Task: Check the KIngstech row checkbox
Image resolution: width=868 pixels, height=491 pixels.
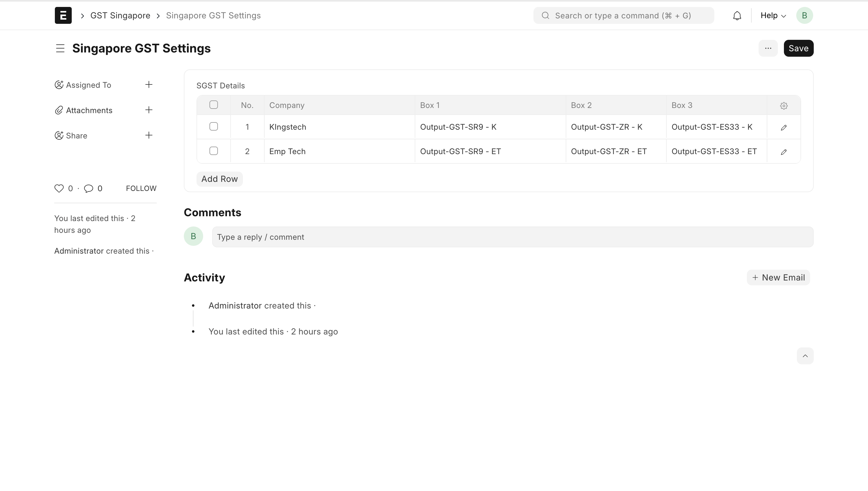Action: pyautogui.click(x=214, y=126)
